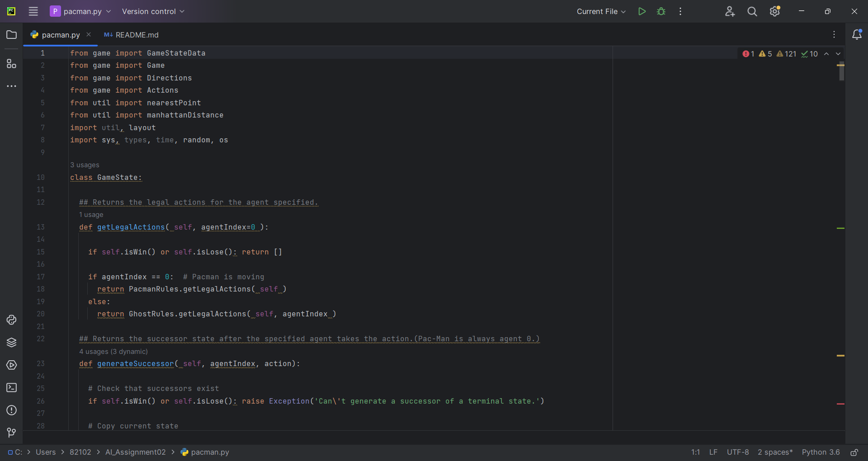Image resolution: width=868 pixels, height=461 pixels.
Task: Open the 1:1 line column position
Action: [695, 452]
